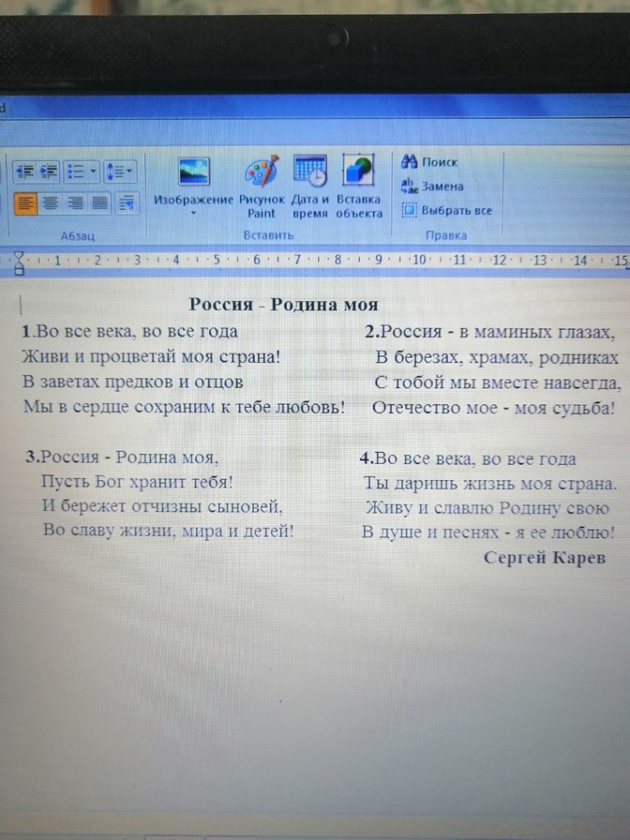Screen dimensions: 630x840
Task: Click line 'В заветах предков и отцов'
Action: 133,381
